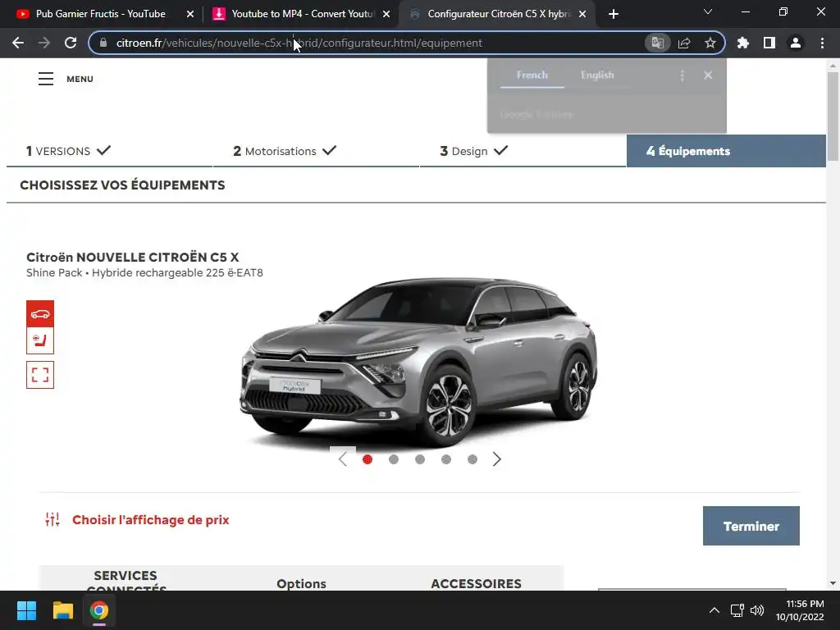Open the ACCESSOIRES equipment tab
Screen dimensions: 840x630
tap(477, 583)
